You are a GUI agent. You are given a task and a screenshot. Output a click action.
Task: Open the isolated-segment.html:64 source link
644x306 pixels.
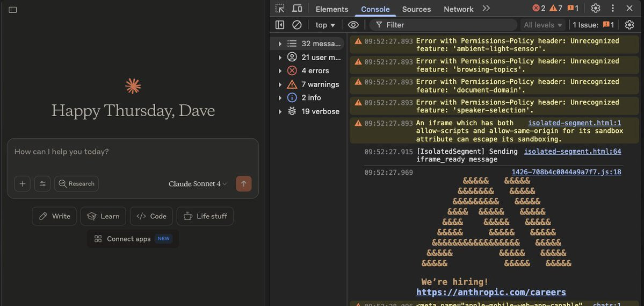coord(573,152)
